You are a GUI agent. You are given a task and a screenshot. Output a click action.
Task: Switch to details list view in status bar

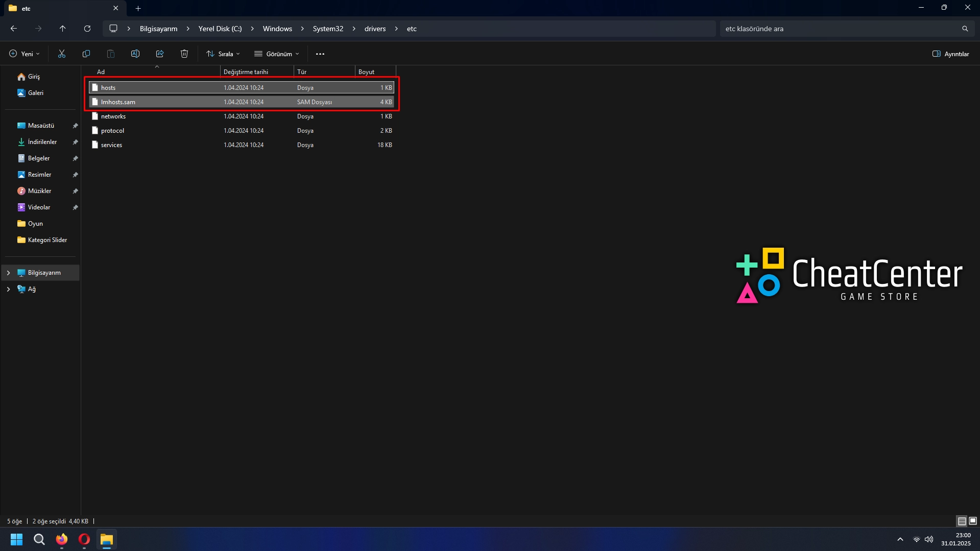(962, 521)
